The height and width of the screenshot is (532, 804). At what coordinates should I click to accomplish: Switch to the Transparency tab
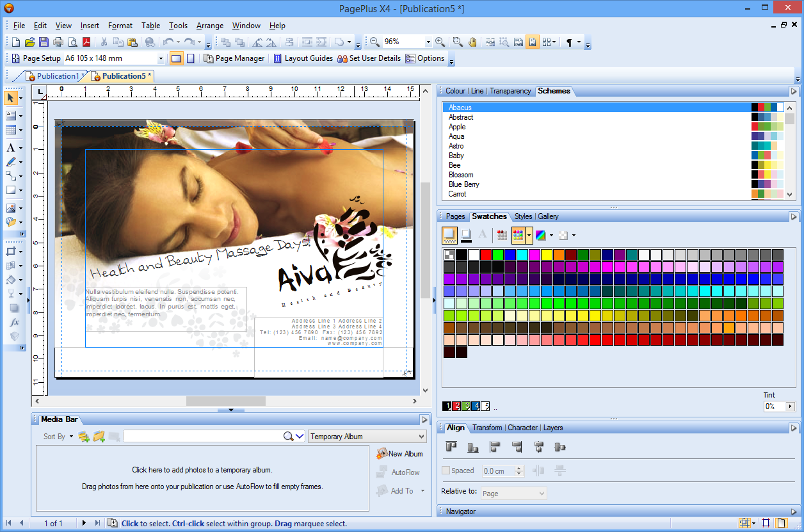(510, 91)
